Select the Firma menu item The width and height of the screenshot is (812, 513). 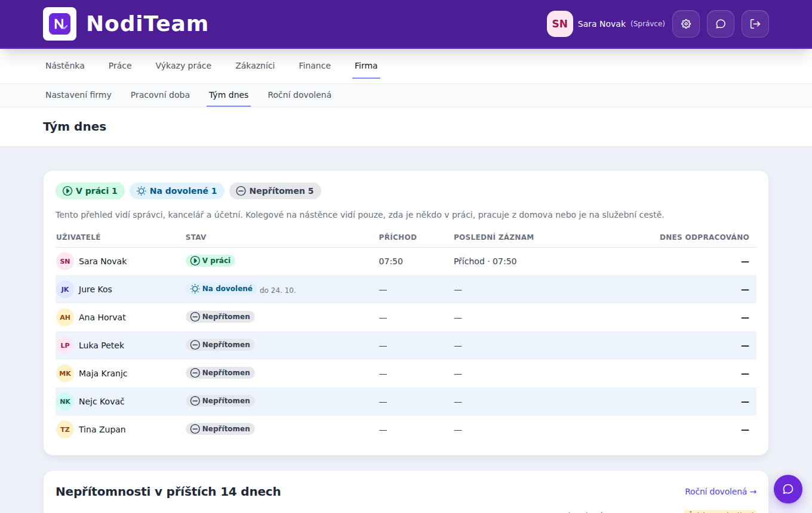click(x=366, y=66)
